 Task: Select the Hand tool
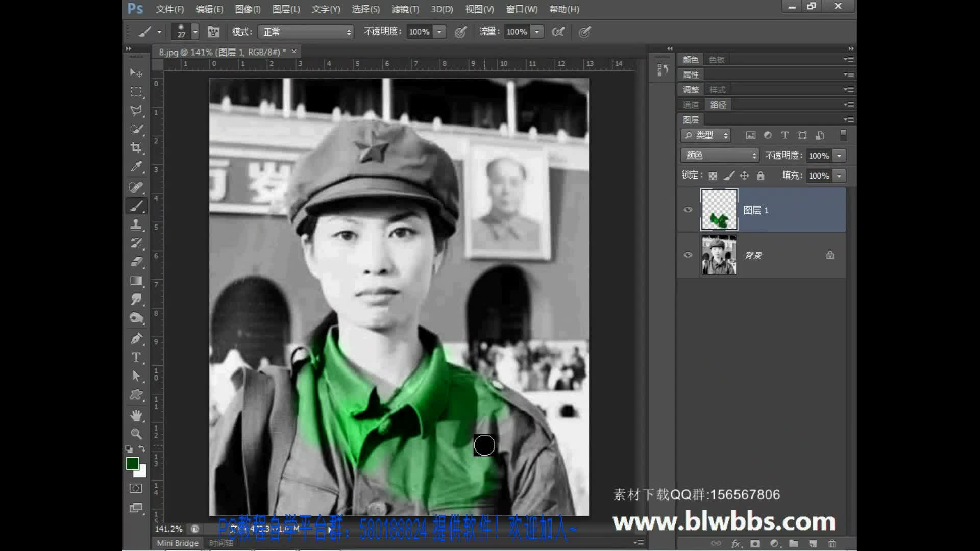(136, 415)
